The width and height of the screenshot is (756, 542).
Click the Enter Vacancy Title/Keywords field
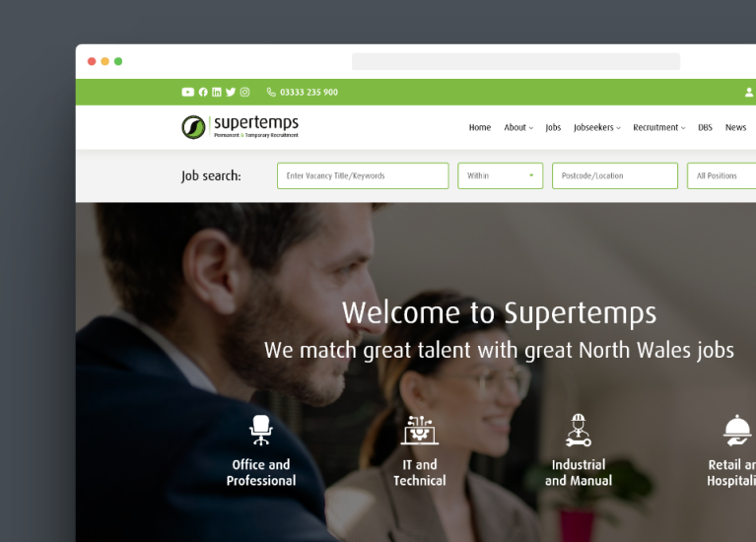363,176
